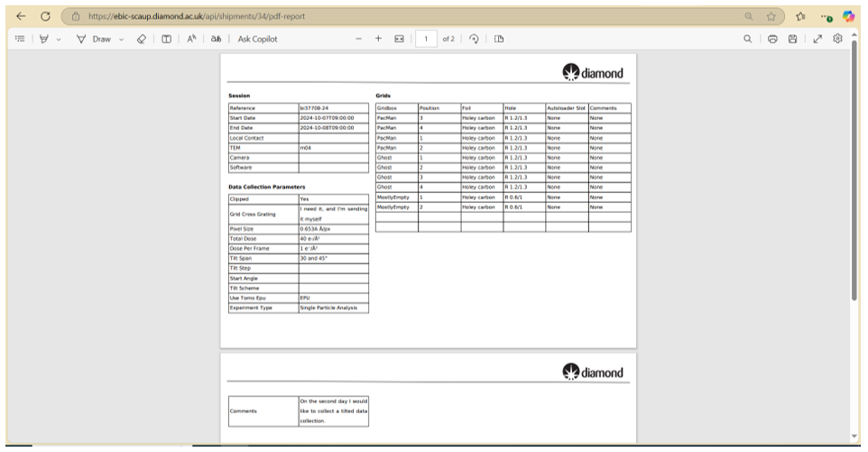The height and width of the screenshot is (452, 868).
Task: Rotate the PDF page
Action: (x=474, y=39)
